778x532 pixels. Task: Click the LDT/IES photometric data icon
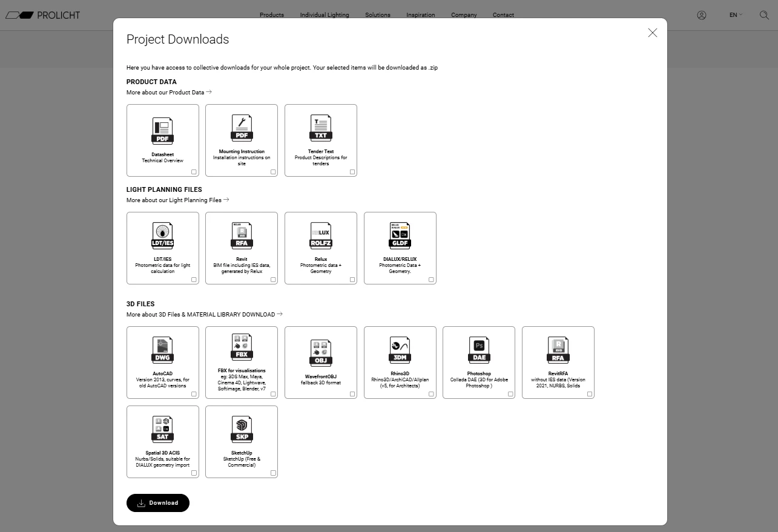click(162, 235)
